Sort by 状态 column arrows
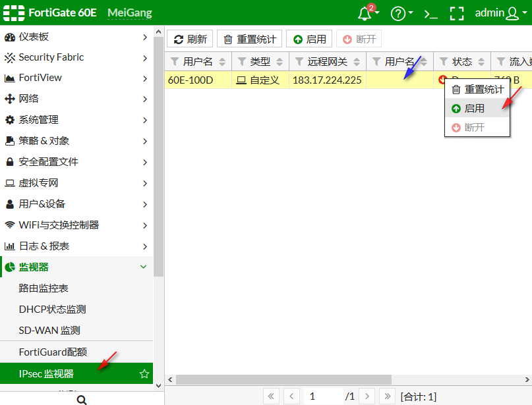 [481, 62]
